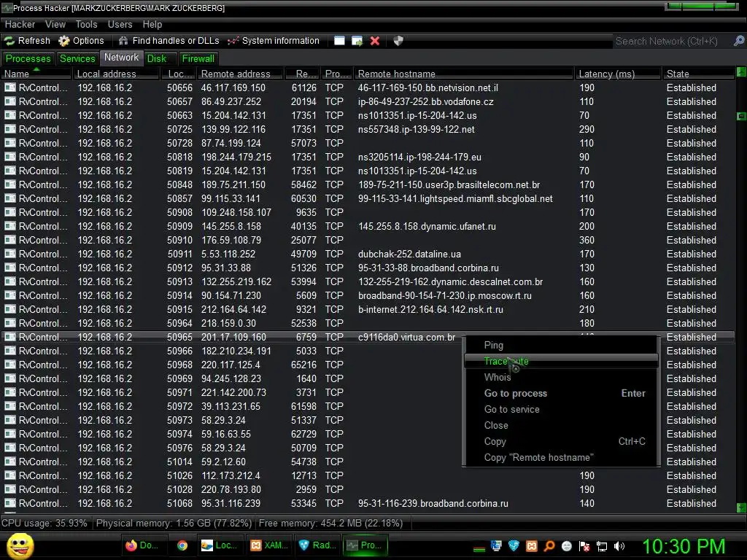The height and width of the screenshot is (560, 747).
Task: Open the View menu
Action: coord(55,24)
